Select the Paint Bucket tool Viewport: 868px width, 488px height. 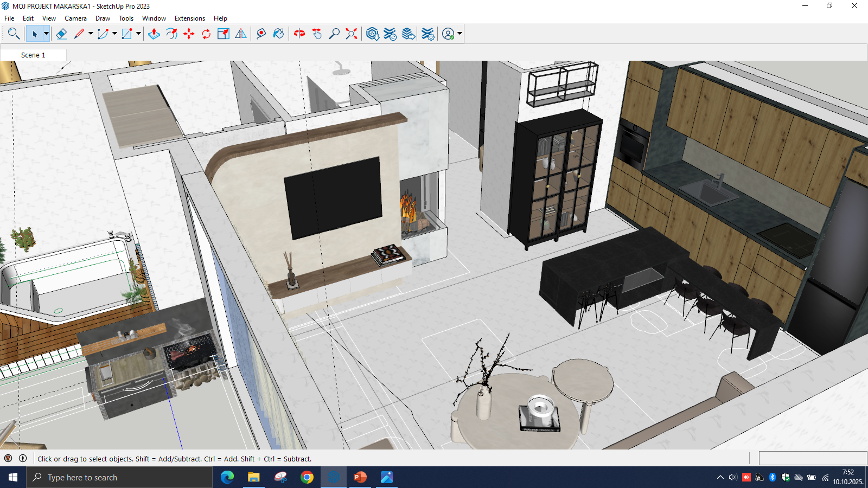pyautogui.click(x=278, y=34)
